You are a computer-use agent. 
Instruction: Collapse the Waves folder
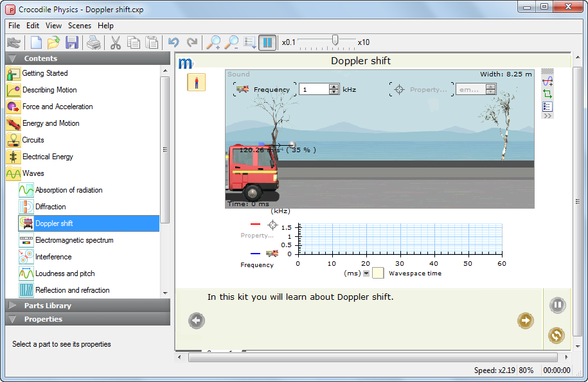coord(33,173)
